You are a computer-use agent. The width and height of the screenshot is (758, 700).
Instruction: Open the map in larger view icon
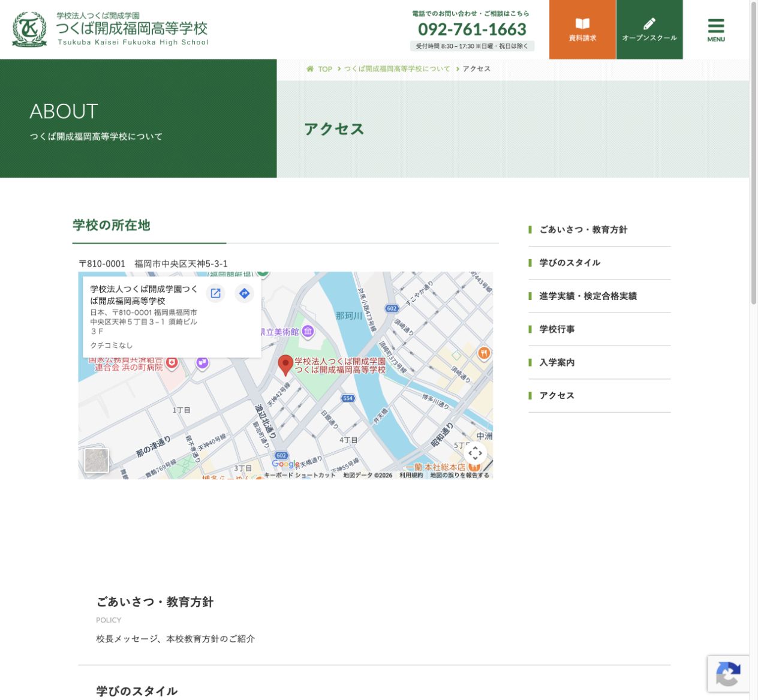click(x=215, y=293)
